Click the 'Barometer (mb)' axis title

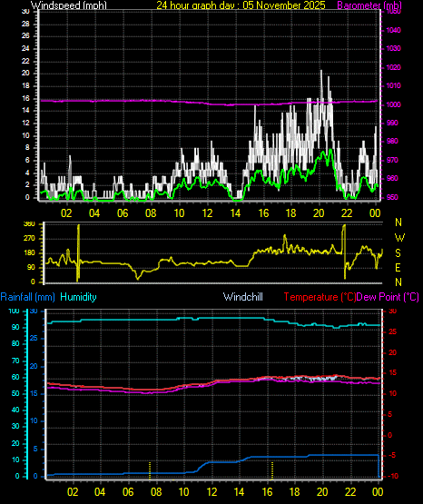[x=369, y=5]
